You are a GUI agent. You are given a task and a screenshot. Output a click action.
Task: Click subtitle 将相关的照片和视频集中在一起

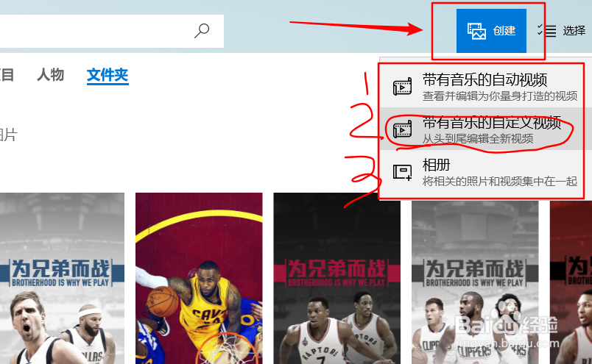coord(500,182)
